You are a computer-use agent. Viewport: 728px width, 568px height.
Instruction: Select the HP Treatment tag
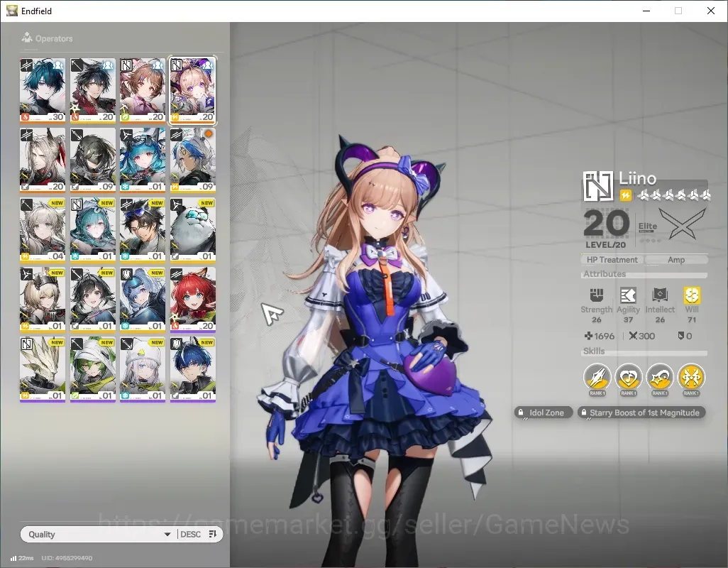coord(612,260)
